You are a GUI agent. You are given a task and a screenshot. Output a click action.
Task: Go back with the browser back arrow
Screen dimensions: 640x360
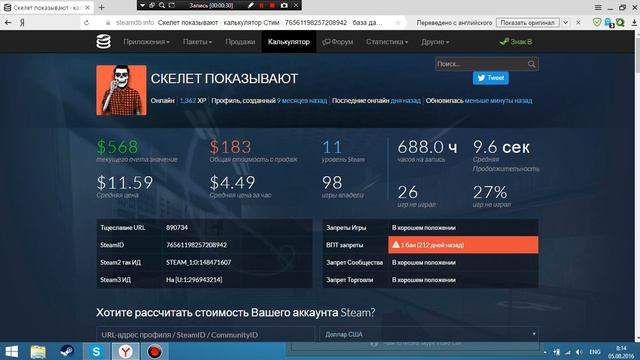click(x=8, y=23)
